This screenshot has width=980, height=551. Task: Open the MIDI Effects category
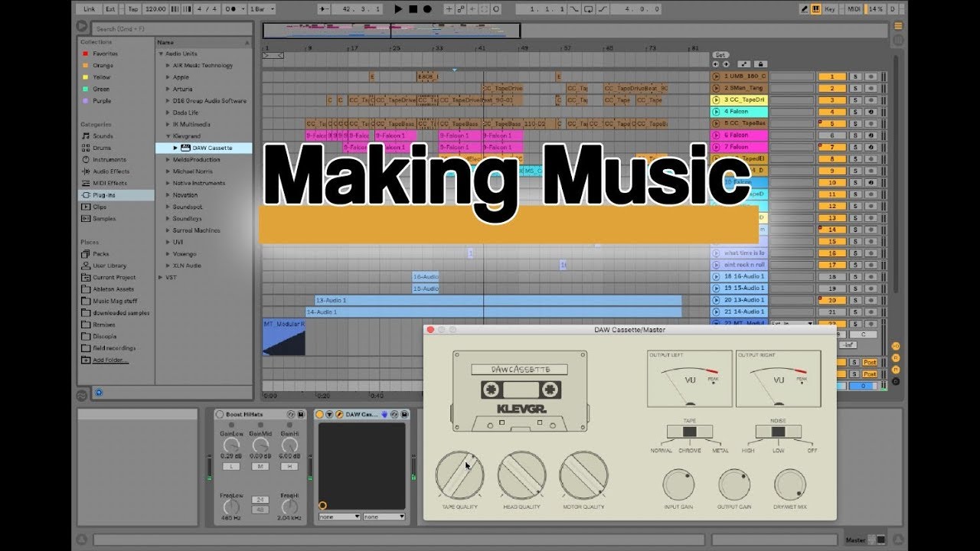coord(109,184)
